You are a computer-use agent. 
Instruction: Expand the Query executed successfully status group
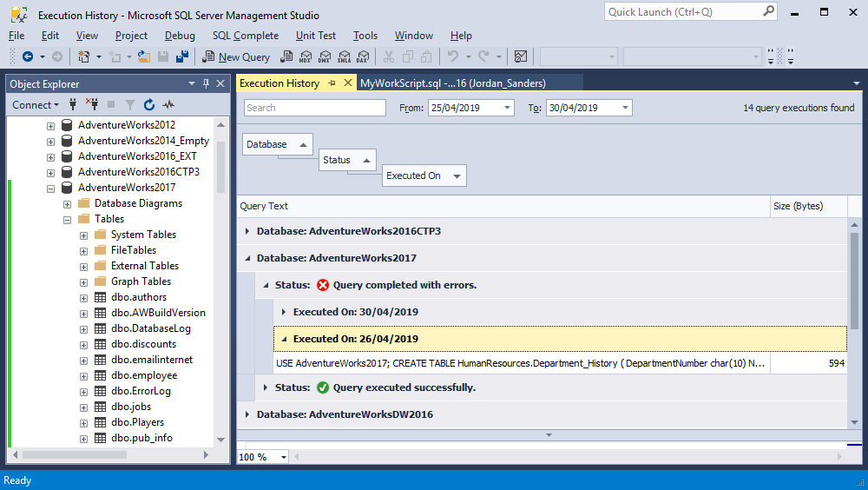(265, 387)
